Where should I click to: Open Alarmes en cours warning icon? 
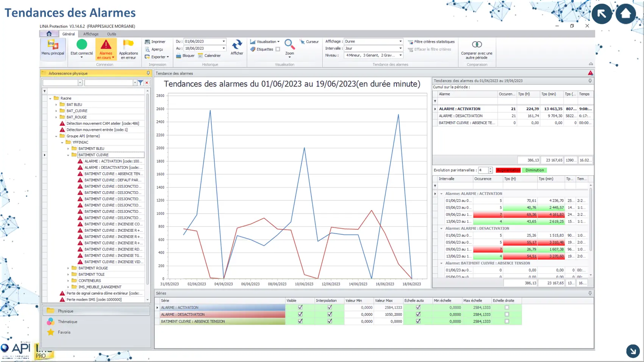(106, 45)
